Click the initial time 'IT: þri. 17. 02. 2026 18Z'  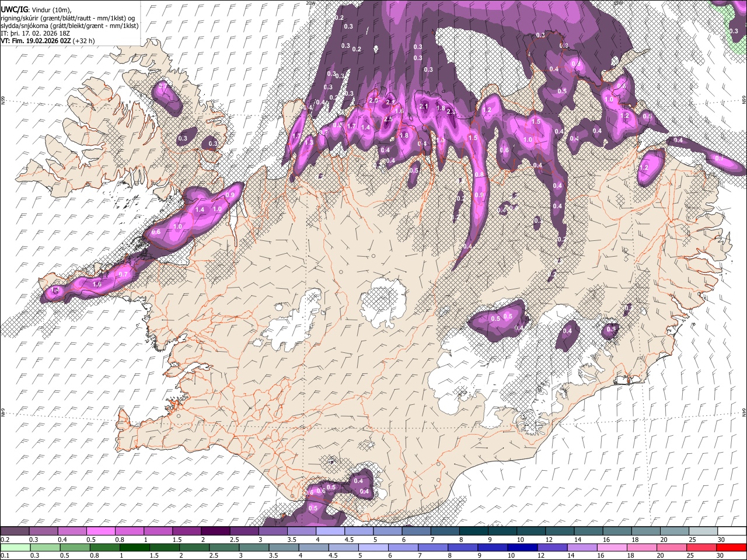[x=36, y=33]
